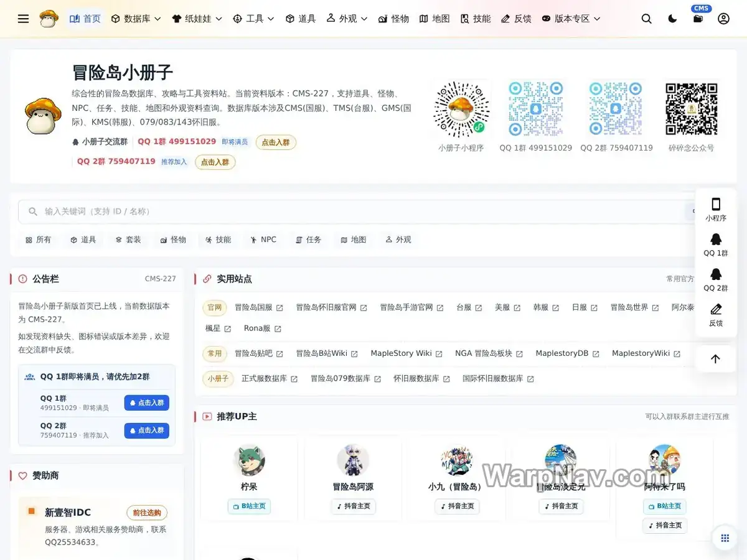The width and height of the screenshot is (747, 560).
Task: Open the 冒险岛手游官网 link
Action: [x=411, y=307]
